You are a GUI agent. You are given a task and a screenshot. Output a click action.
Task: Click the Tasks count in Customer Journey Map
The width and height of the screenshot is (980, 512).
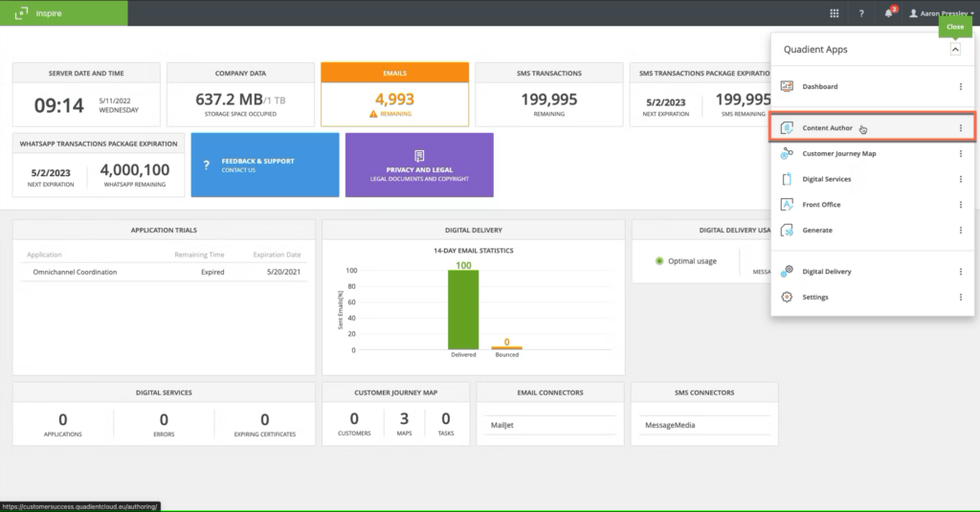(x=446, y=418)
